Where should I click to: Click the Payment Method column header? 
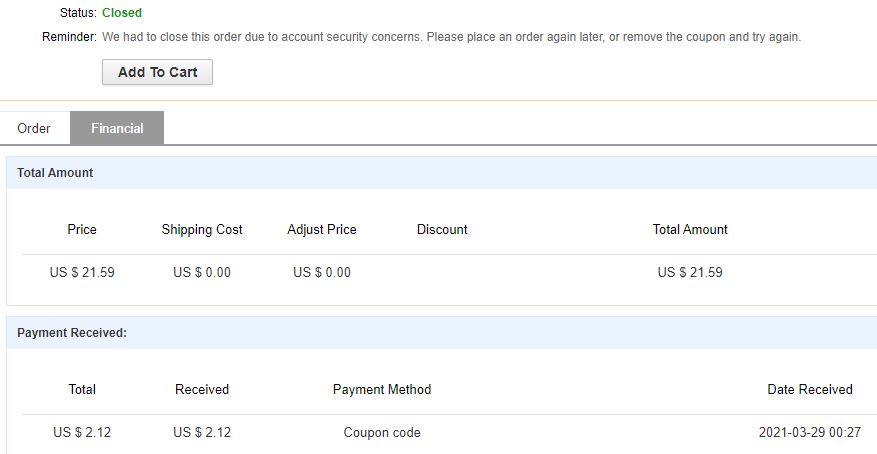(382, 389)
